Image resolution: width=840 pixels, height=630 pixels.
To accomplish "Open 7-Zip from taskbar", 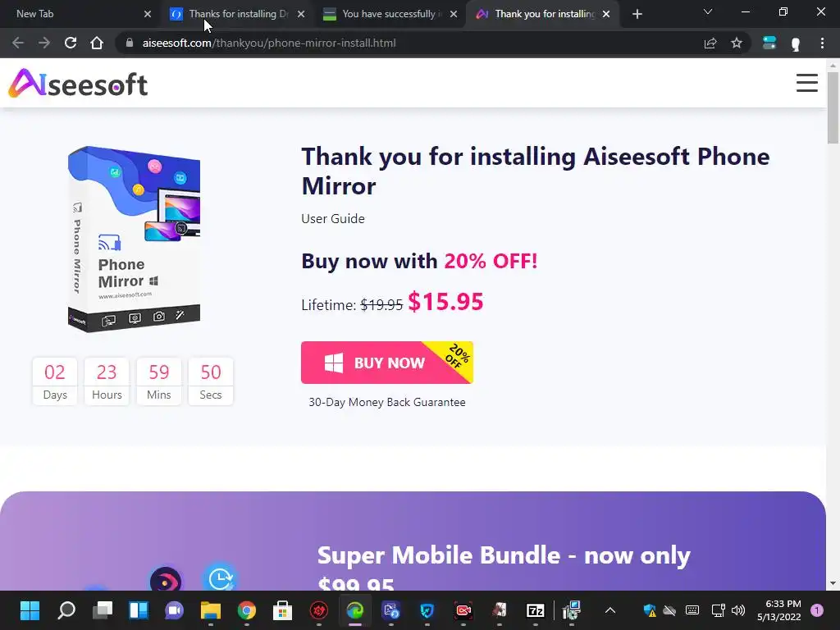I will [x=535, y=610].
